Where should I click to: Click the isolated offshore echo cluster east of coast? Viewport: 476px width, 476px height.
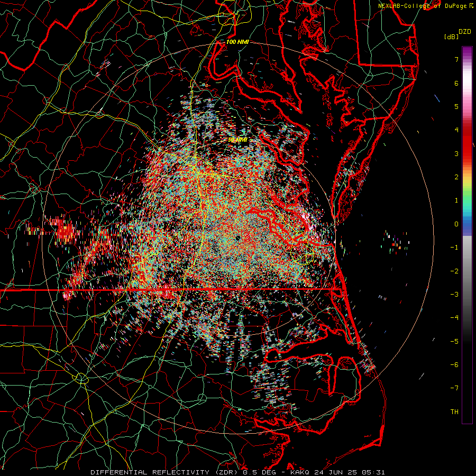pyautogui.click(x=396, y=242)
